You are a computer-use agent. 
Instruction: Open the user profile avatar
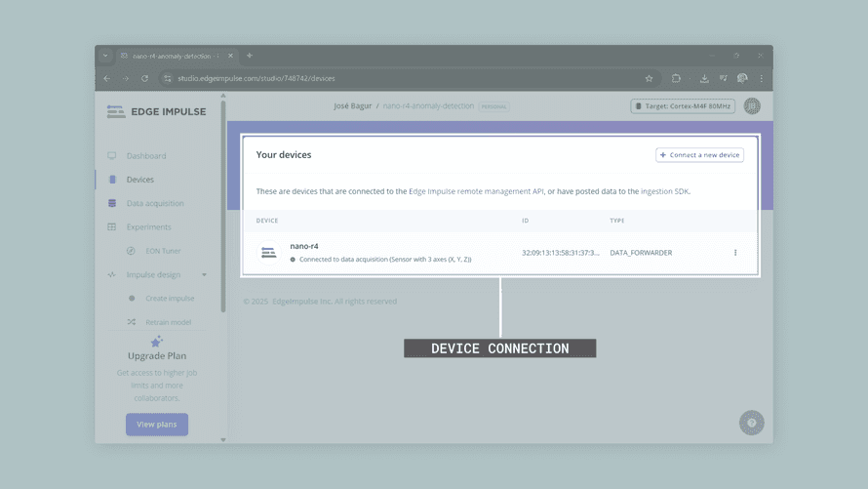pyautogui.click(x=752, y=105)
